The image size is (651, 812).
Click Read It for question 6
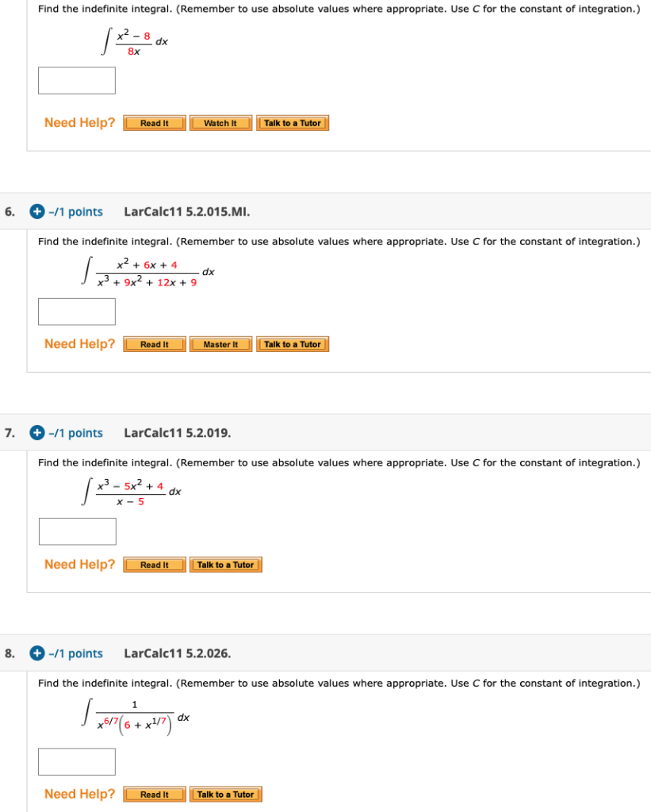tap(154, 344)
